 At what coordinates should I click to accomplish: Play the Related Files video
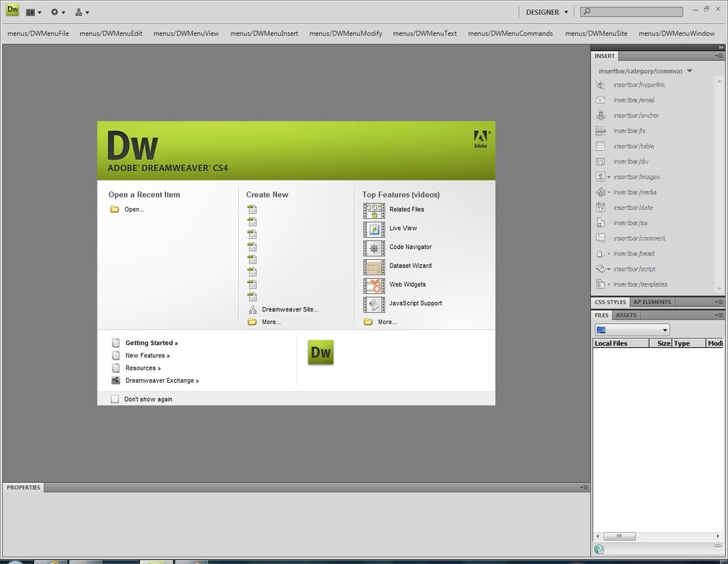point(373,211)
